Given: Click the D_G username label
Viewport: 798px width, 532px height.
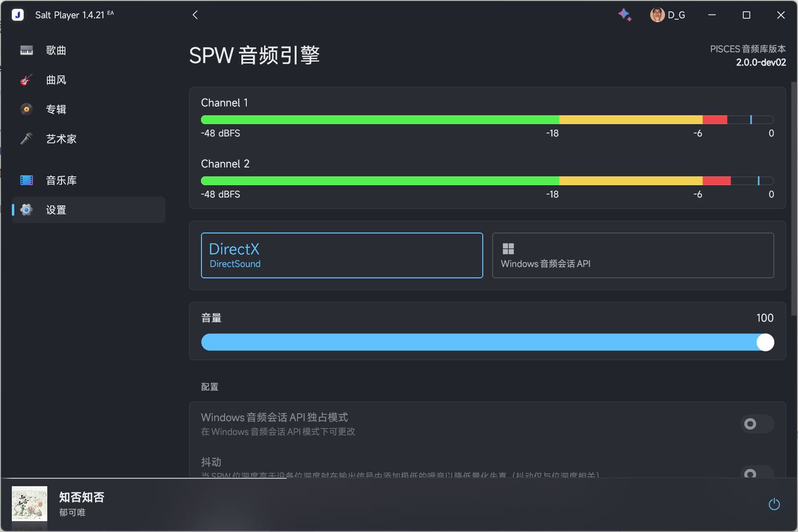Looking at the screenshot, I should [x=676, y=15].
